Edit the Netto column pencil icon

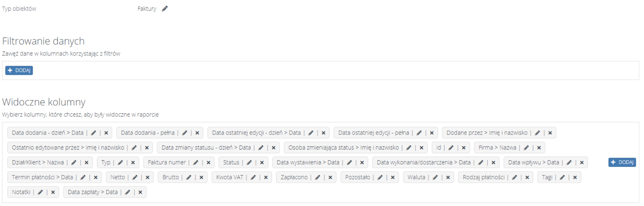pyautogui.click(x=135, y=177)
